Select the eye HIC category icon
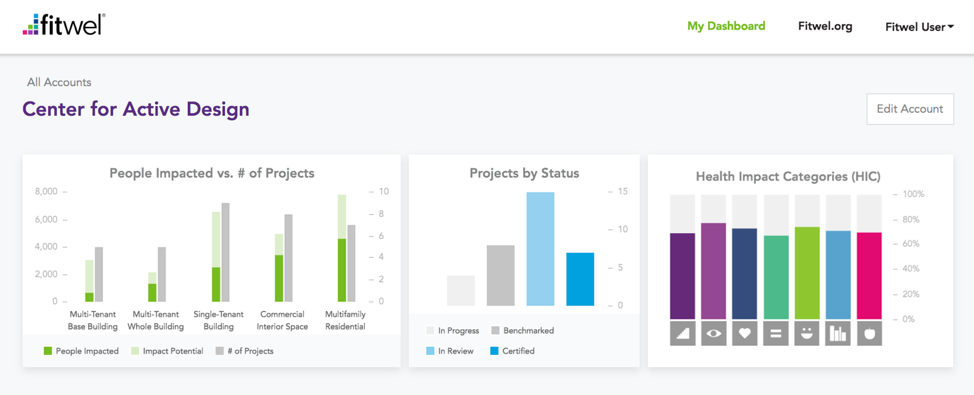The width and height of the screenshot is (974, 395). click(x=713, y=334)
